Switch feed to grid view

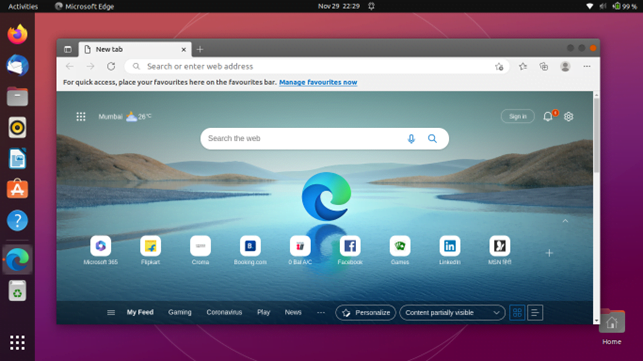pos(517,313)
